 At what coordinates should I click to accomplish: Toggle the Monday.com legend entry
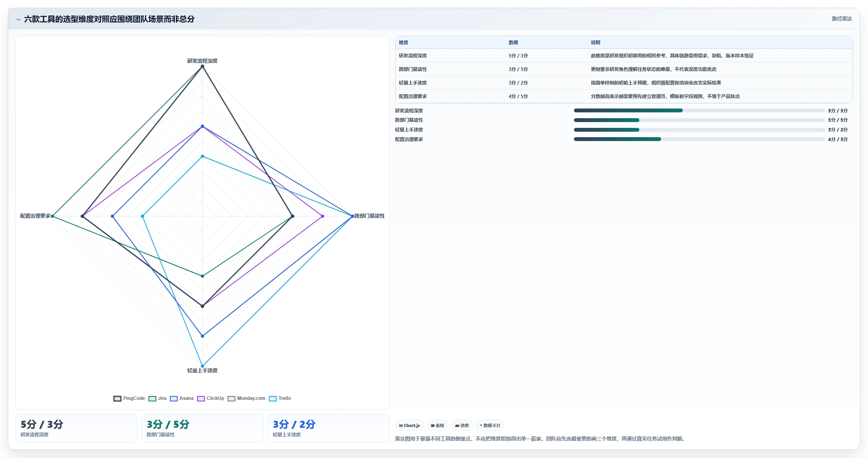coord(246,398)
